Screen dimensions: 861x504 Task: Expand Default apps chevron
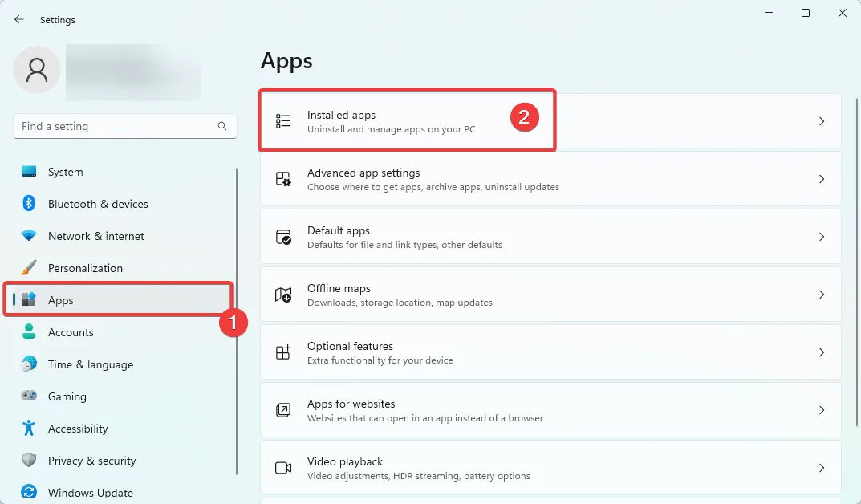coord(822,237)
